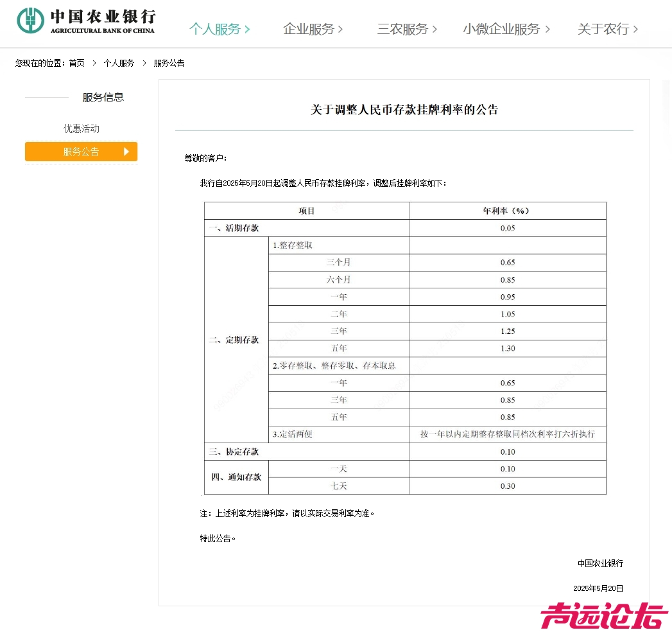672x632 pixels.
Task: Click the 年利率（%） table header
Action: click(508, 211)
